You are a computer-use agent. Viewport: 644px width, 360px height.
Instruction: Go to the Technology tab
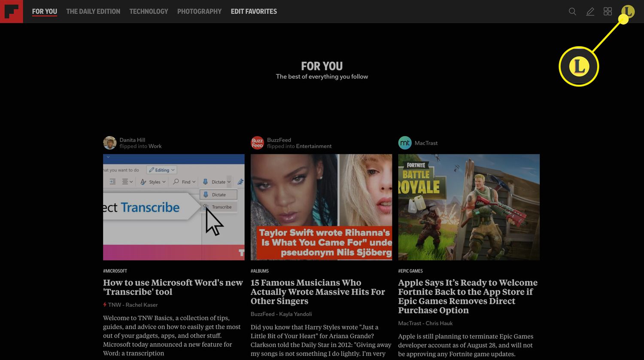pyautogui.click(x=149, y=12)
